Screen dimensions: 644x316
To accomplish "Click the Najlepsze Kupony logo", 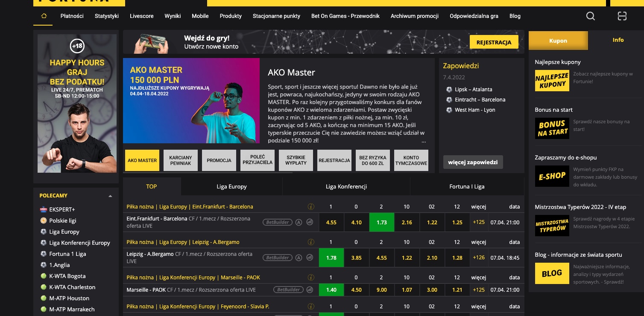I will pyautogui.click(x=552, y=81).
